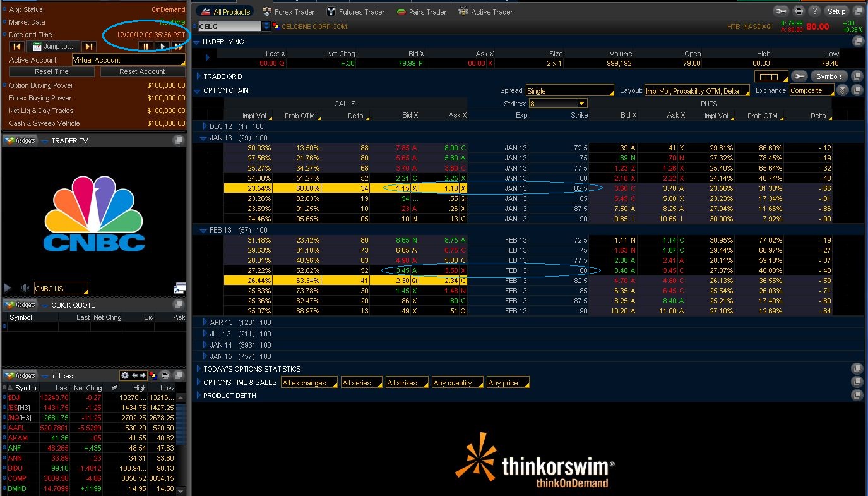The image size is (868, 496).
Task: Pause the OnDemand playback
Action: pos(146,46)
